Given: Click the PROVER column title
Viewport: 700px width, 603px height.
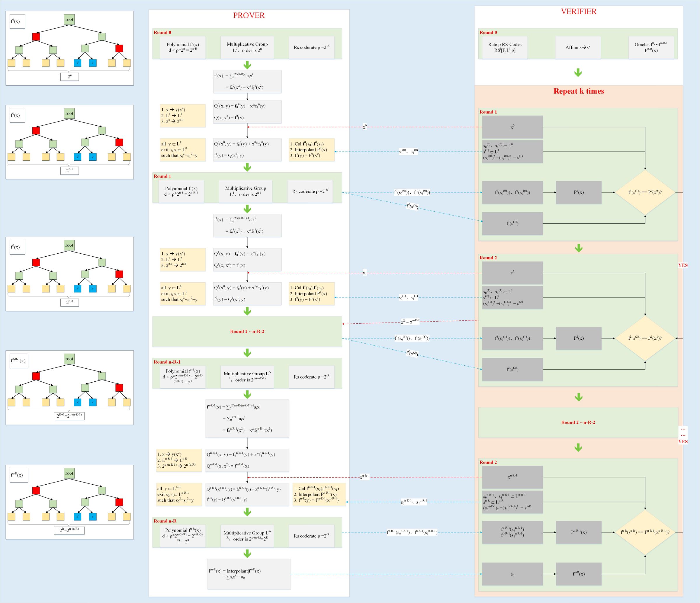Looking at the screenshot, I should (x=249, y=15).
